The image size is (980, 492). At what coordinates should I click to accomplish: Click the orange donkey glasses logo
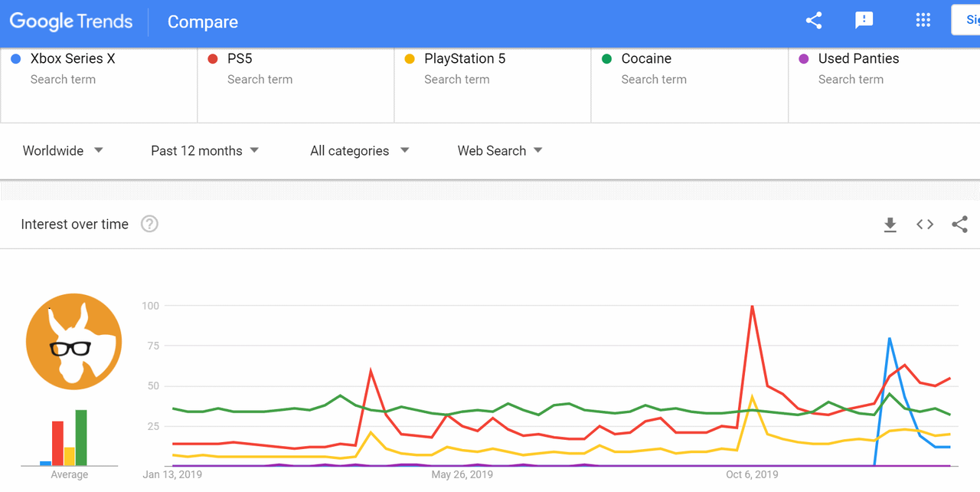tap(73, 341)
